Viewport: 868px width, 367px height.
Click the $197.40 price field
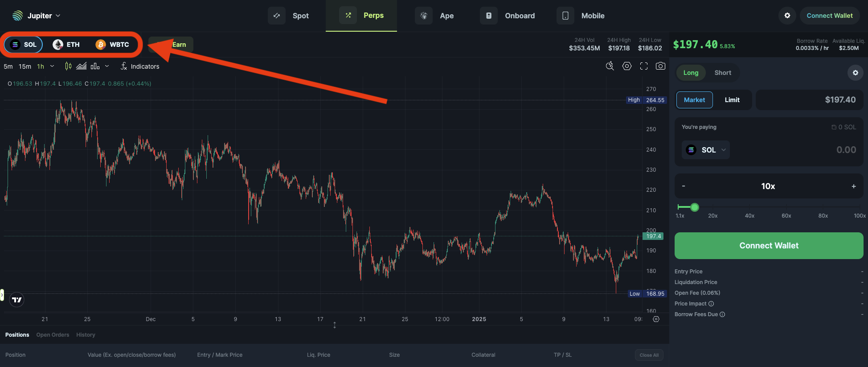click(809, 100)
